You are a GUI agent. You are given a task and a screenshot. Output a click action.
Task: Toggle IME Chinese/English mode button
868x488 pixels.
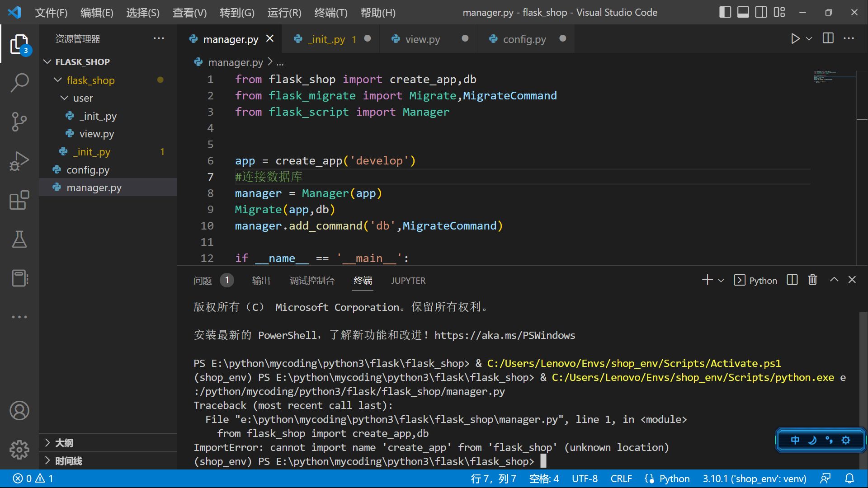click(795, 440)
